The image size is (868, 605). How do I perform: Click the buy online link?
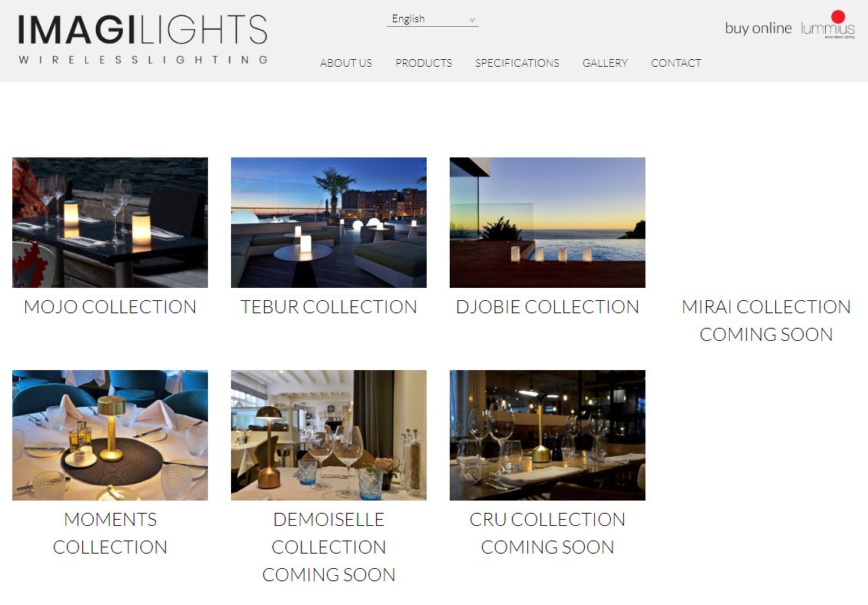coord(758,28)
